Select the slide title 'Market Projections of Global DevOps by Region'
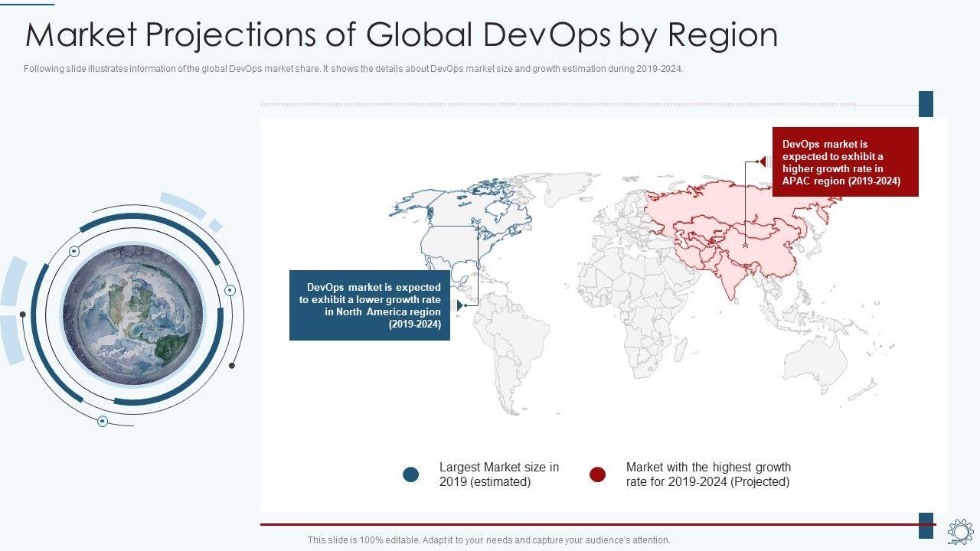Screen dimensions: 980x551 pyautogui.click(x=401, y=35)
